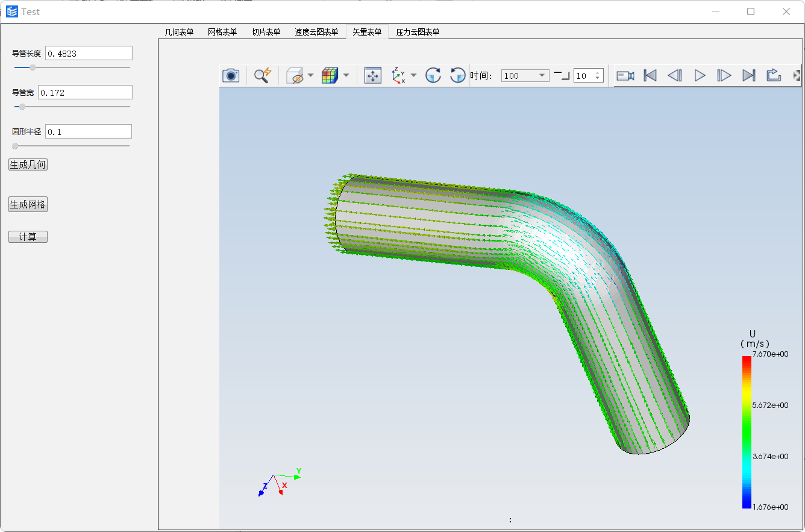
Task: Click the 时间: label in toolbar
Action: 482,75
